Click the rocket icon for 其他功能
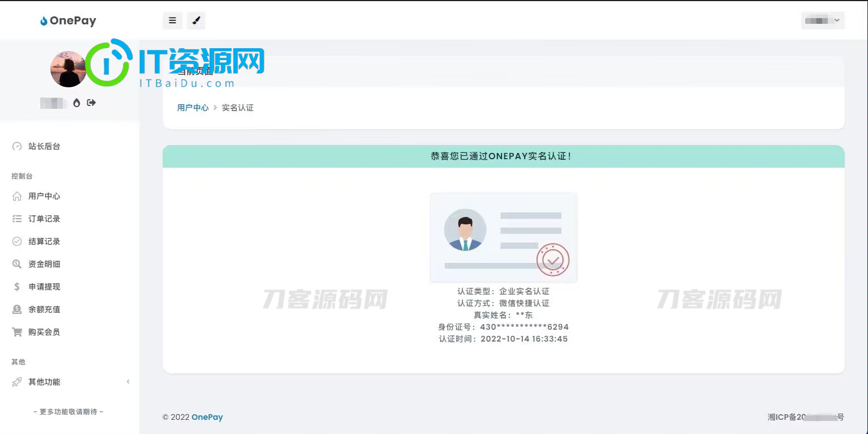This screenshot has height=434, width=868. [x=17, y=382]
